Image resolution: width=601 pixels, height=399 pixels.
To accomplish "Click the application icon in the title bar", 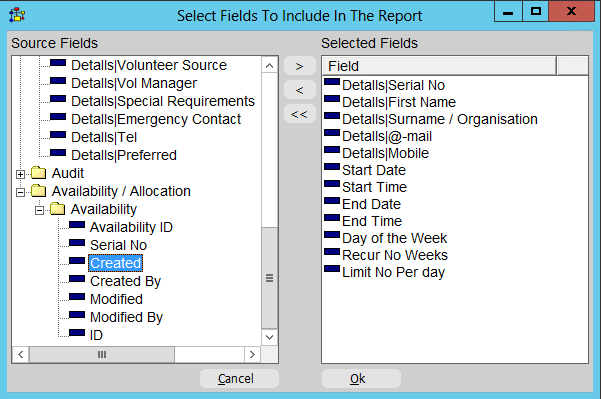I will pos(17,15).
